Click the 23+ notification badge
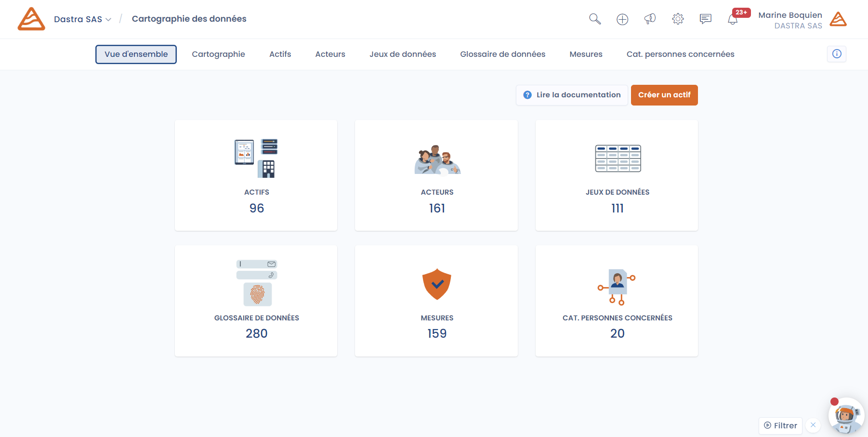Screen dimensions: 868x437 [x=741, y=13]
